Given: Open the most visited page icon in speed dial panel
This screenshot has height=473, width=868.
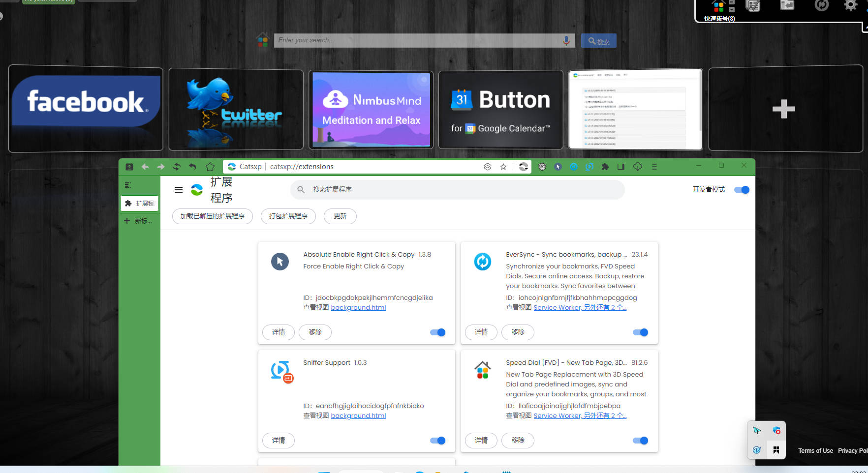Looking at the screenshot, I should point(753,5).
